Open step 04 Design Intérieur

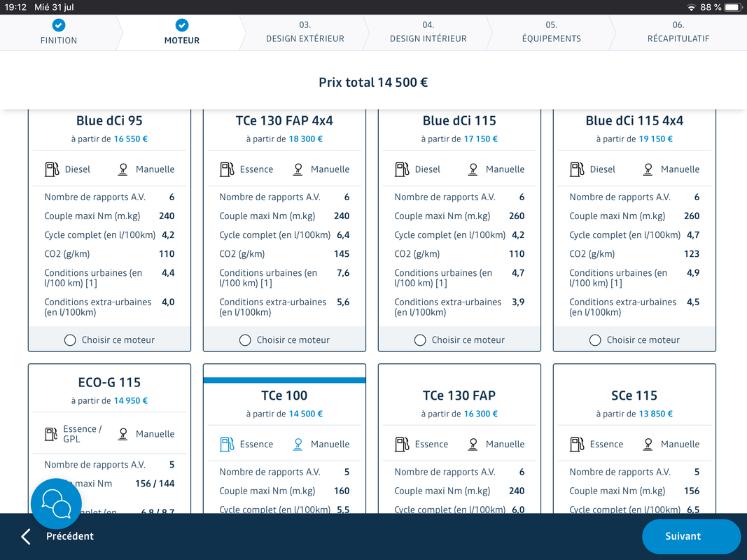point(428,32)
